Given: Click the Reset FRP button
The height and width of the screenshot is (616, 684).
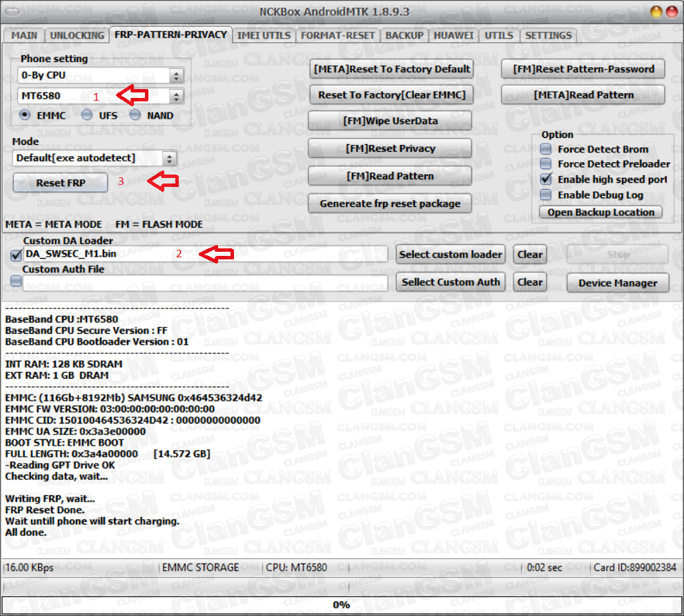Looking at the screenshot, I should point(60,182).
